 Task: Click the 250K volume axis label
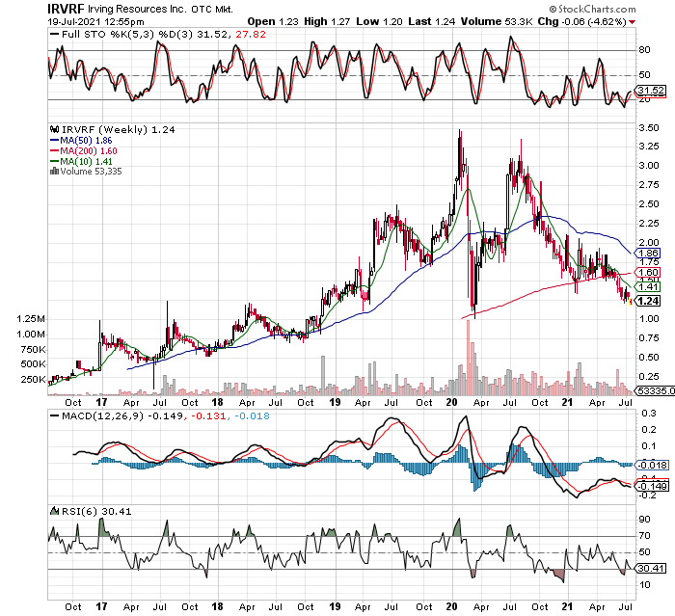coord(33,380)
